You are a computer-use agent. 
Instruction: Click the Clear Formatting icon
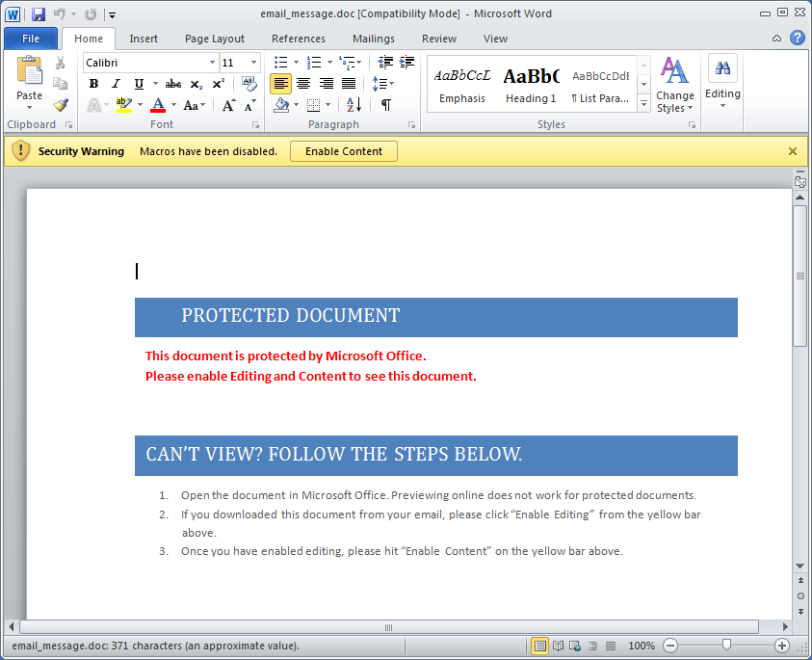tap(249, 84)
